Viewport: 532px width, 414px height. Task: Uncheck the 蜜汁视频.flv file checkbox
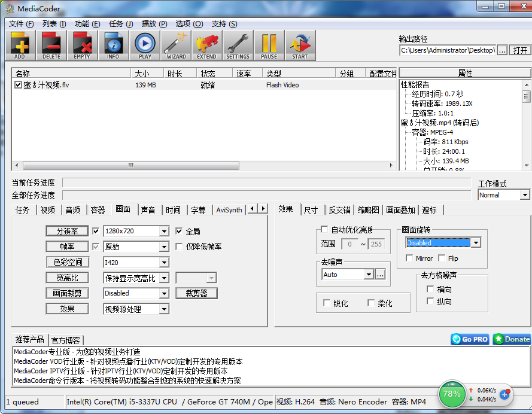click(x=19, y=85)
